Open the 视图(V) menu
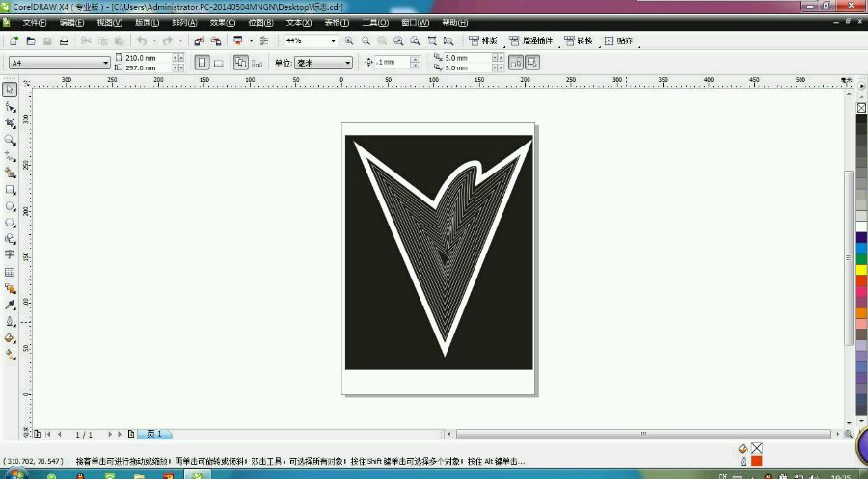The height and width of the screenshot is (479, 868). tap(109, 23)
